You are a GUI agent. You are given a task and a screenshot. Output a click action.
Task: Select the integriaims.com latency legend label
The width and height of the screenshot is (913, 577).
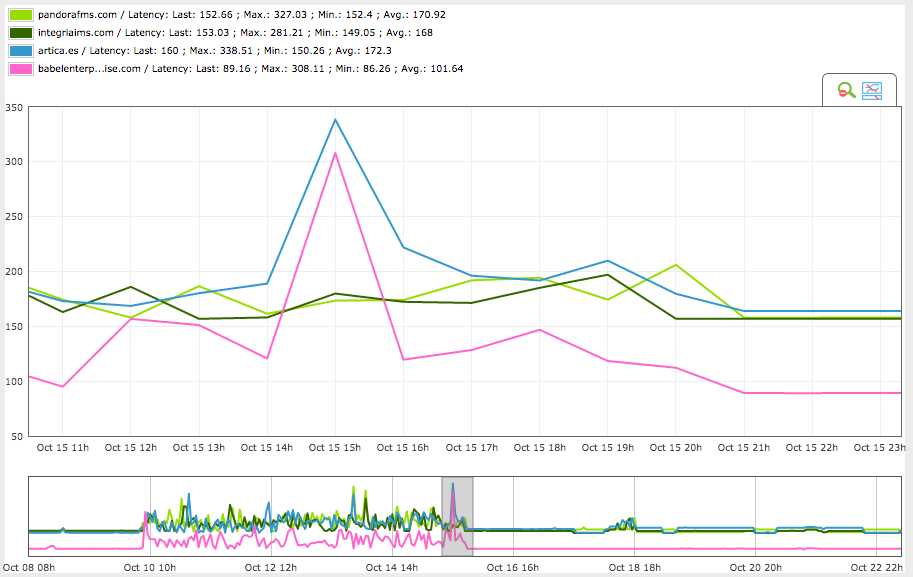coord(235,33)
